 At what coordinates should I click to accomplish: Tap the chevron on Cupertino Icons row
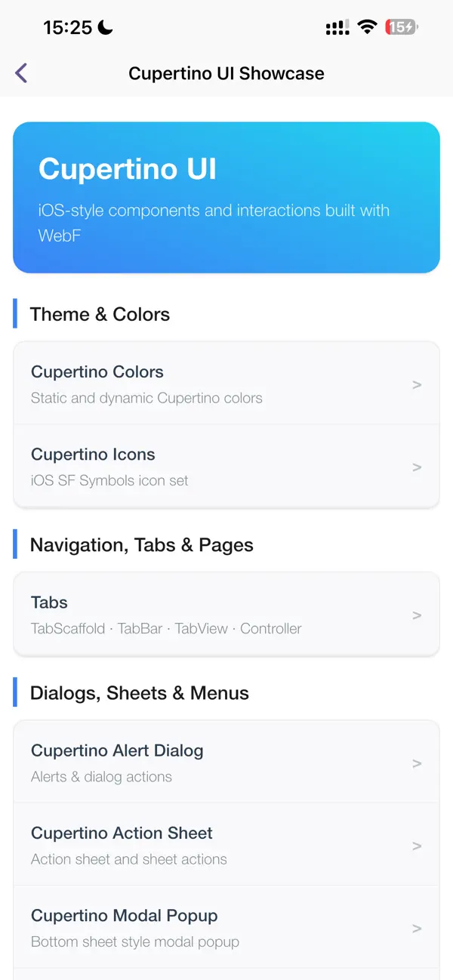coord(417,467)
